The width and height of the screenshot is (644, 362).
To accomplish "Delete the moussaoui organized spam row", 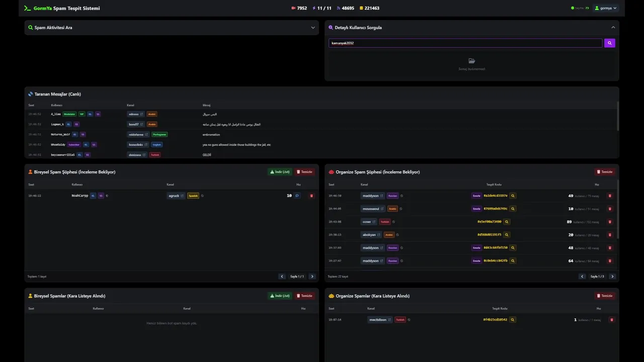I will point(610,209).
